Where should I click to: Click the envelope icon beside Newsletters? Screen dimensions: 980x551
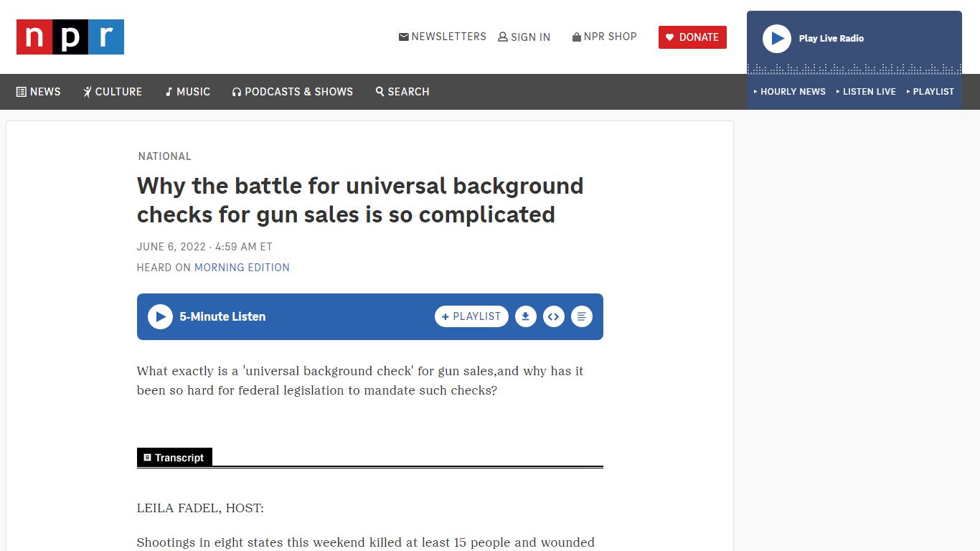pos(404,37)
